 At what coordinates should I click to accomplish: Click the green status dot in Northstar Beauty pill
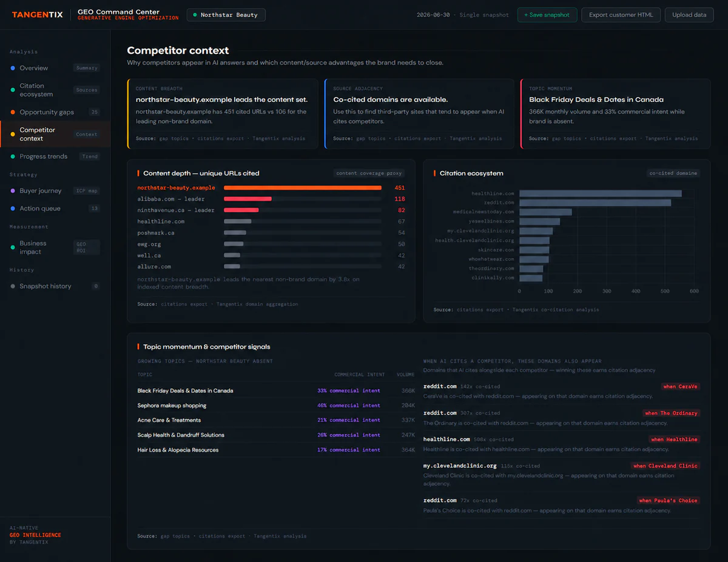tap(195, 15)
